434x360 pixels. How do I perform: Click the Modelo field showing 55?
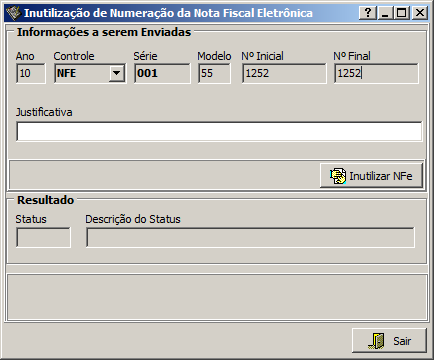(214, 73)
